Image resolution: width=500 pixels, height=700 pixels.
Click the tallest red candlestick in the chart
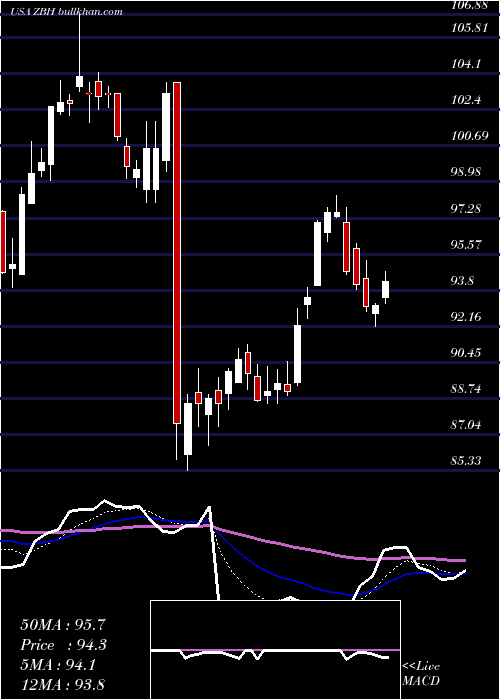tap(177, 253)
